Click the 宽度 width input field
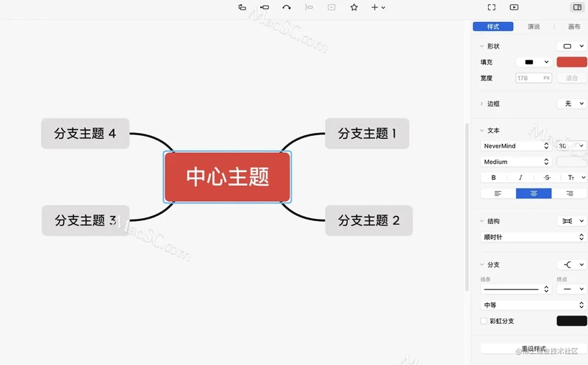This screenshot has height=365, width=588. (x=534, y=78)
